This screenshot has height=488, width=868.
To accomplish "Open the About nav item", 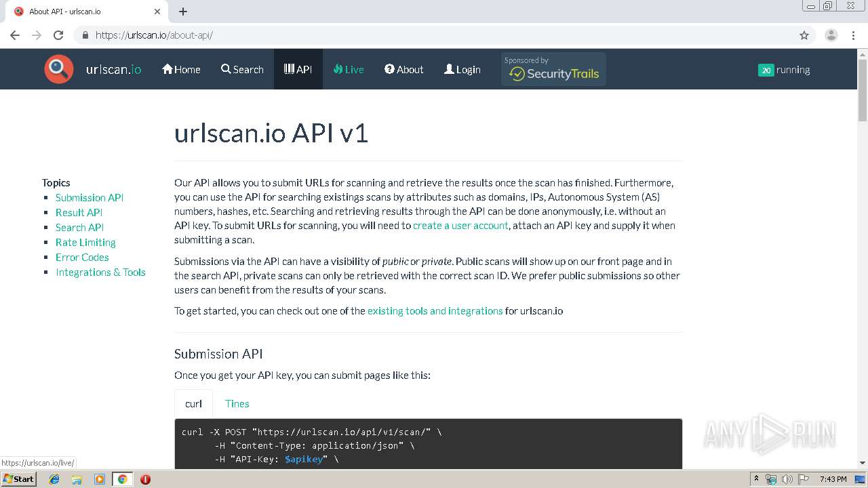I will coord(403,69).
